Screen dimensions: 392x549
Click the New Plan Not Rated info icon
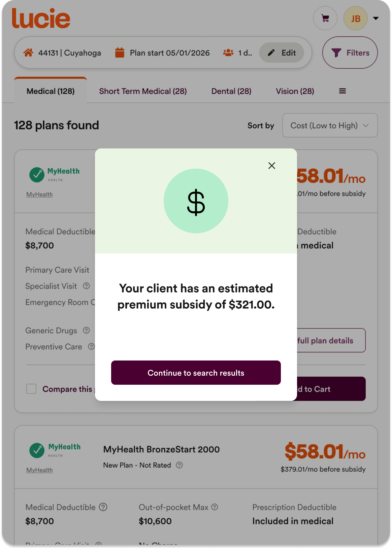(x=179, y=465)
